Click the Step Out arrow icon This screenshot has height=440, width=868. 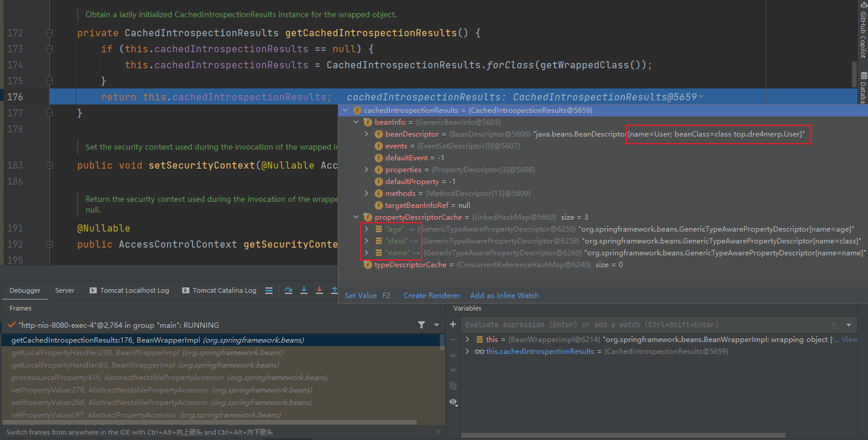(x=334, y=290)
